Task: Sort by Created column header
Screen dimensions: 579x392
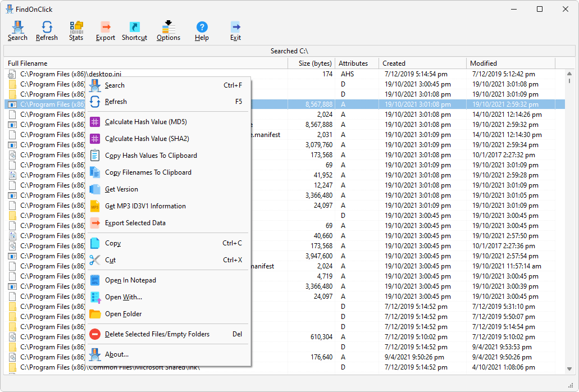Action: pos(422,63)
